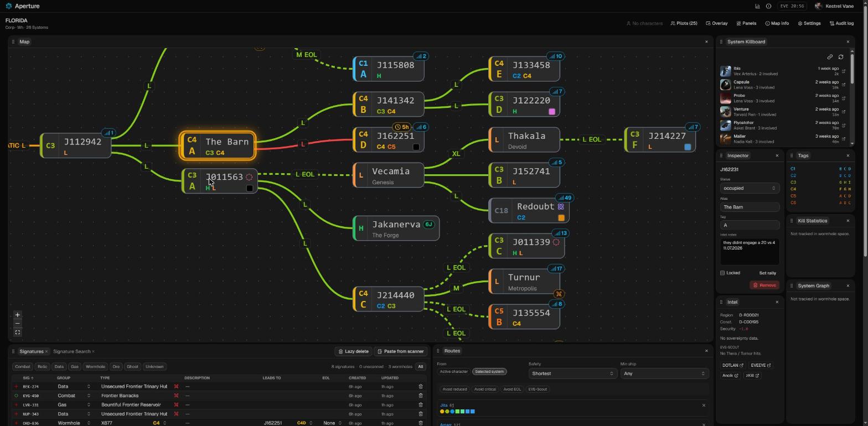Select the Signatures tab
The width and height of the screenshot is (868, 426).
click(32, 351)
